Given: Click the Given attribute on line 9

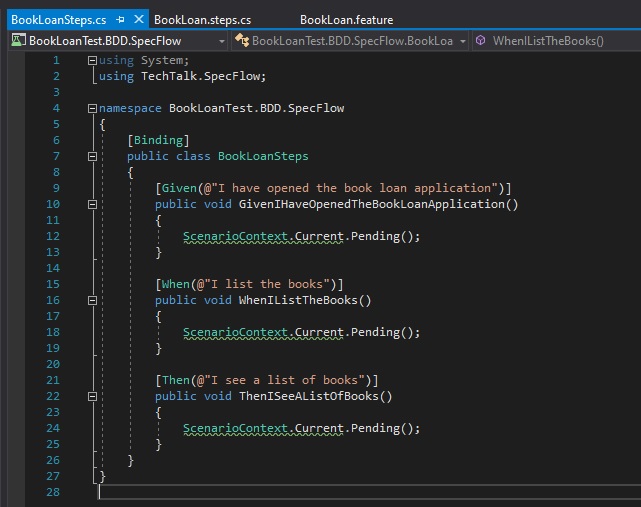Looking at the screenshot, I should 179,188.
